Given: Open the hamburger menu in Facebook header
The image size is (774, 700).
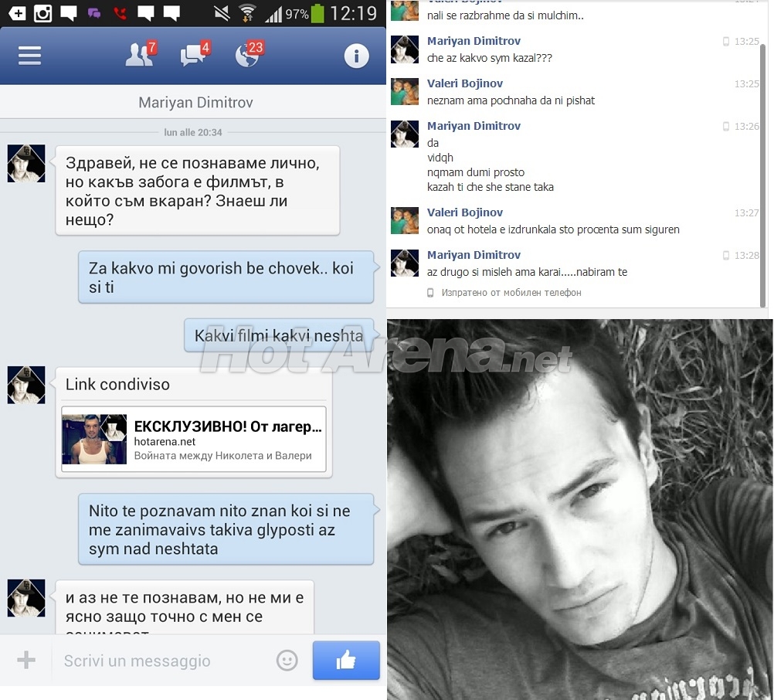Looking at the screenshot, I should pyautogui.click(x=29, y=56).
